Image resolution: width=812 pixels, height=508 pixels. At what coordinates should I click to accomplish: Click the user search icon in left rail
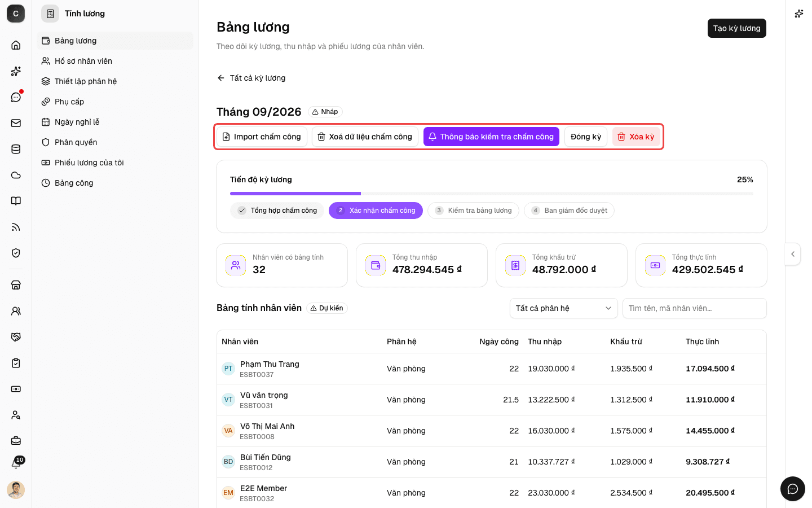click(16, 415)
